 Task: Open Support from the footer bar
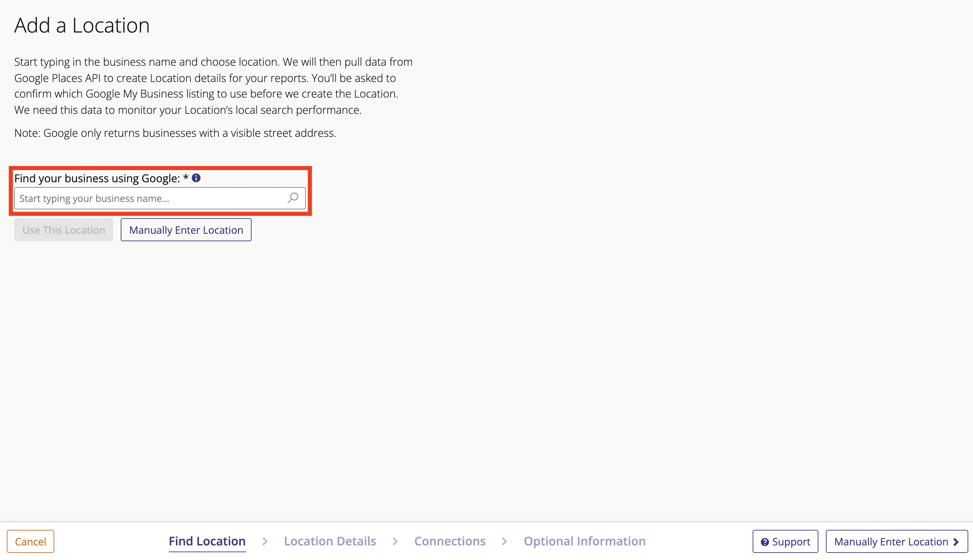tap(785, 541)
